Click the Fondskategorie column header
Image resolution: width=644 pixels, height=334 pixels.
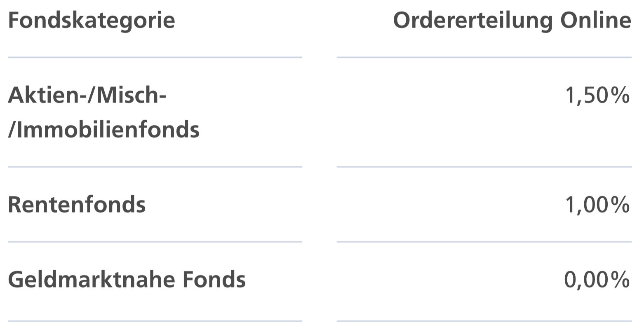(x=91, y=21)
